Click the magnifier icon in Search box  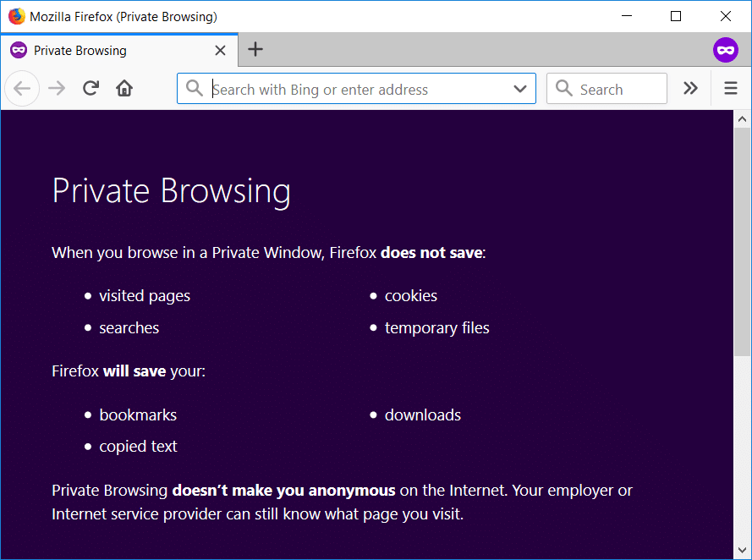pos(564,89)
